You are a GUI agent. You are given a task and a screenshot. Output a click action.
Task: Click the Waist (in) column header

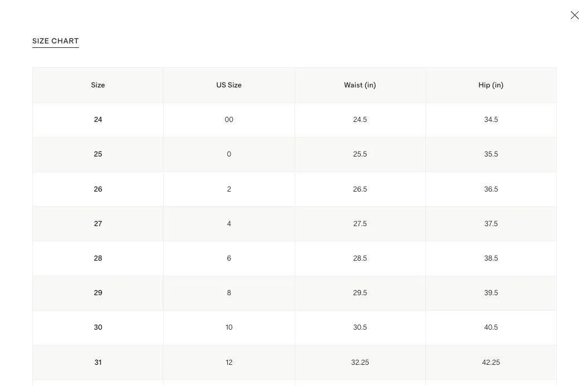tap(360, 85)
